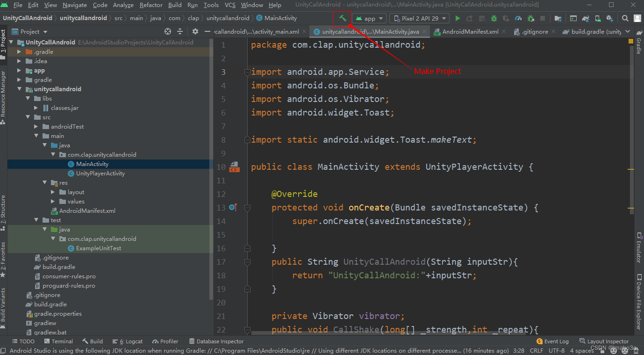Open the Gradle side tool window
644x355 pixels.
point(638,43)
